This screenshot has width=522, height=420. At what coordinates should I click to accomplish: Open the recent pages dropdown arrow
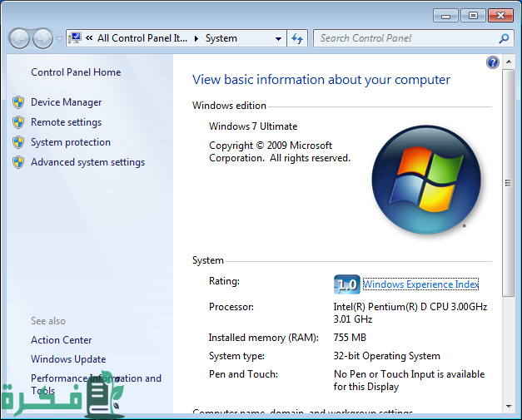(59, 39)
